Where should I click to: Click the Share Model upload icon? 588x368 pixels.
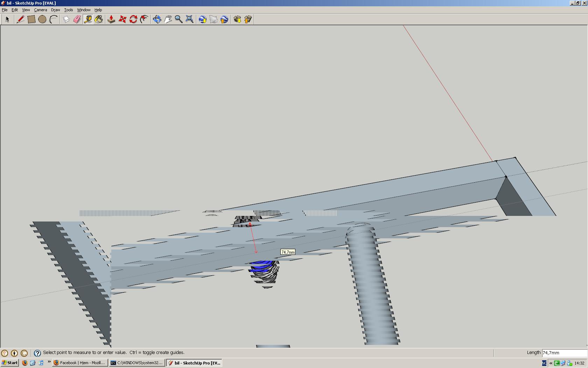[248, 19]
